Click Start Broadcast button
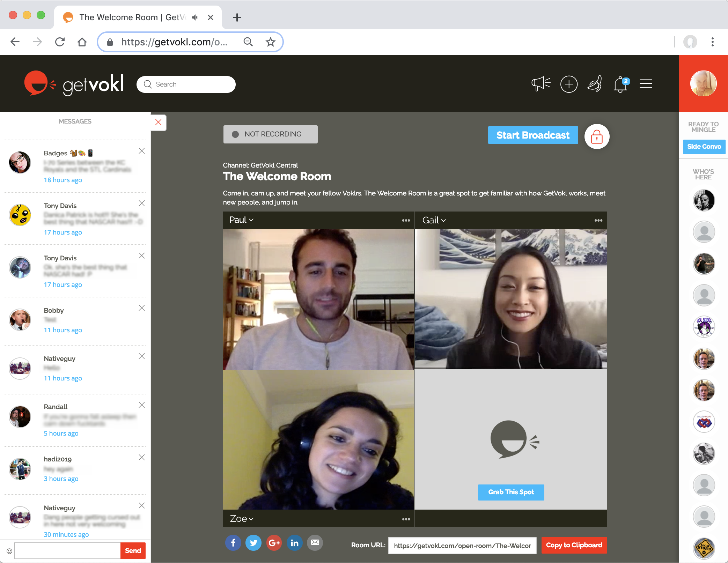The height and width of the screenshot is (563, 728). coord(533,135)
